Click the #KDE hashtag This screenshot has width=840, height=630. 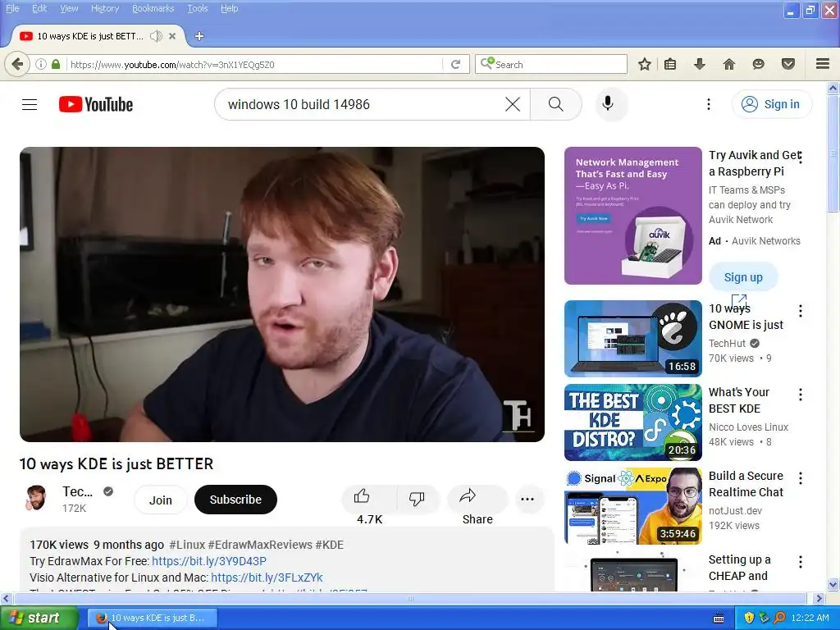click(330, 545)
